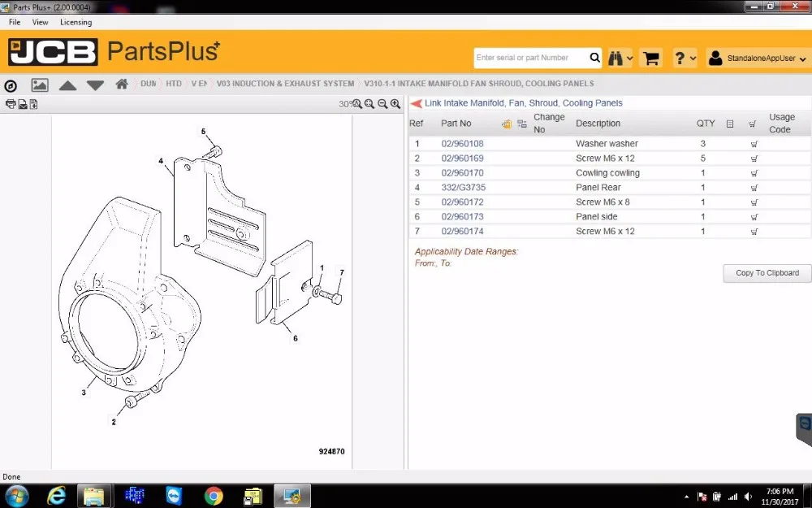Click the list column header icon

730,124
